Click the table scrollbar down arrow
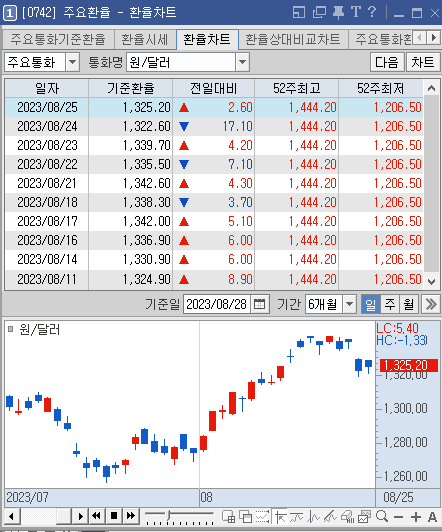The width and height of the screenshot is (442, 532). point(431,282)
